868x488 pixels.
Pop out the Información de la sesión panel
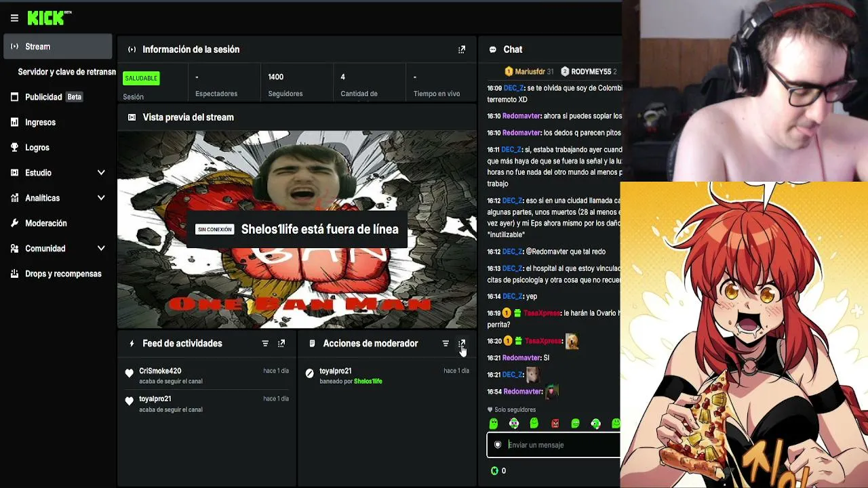click(x=462, y=49)
